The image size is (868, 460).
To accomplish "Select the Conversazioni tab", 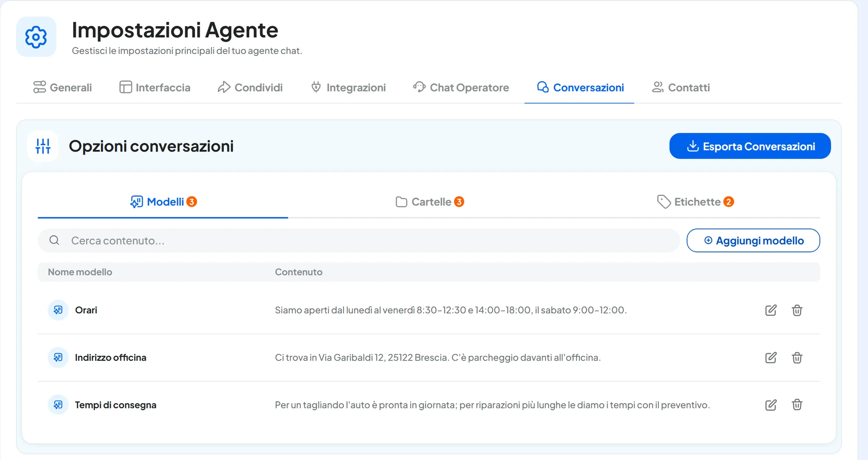I will (580, 87).
